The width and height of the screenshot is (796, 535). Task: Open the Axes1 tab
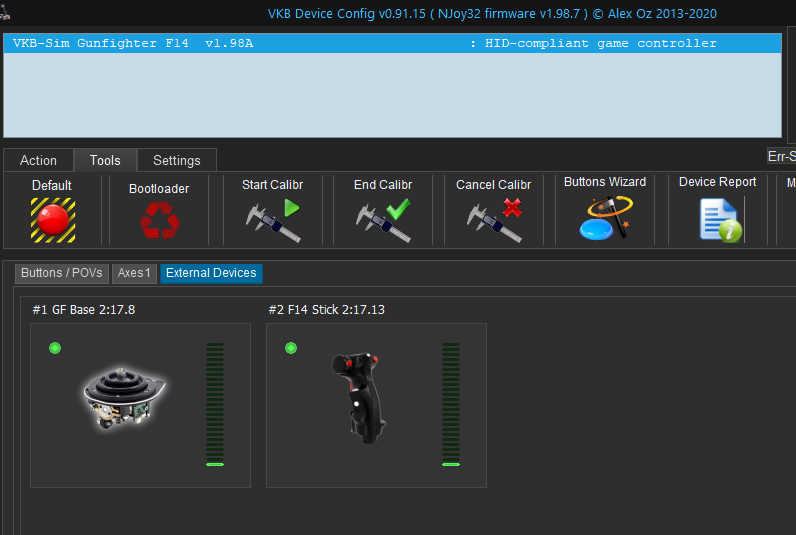(134, 273)
